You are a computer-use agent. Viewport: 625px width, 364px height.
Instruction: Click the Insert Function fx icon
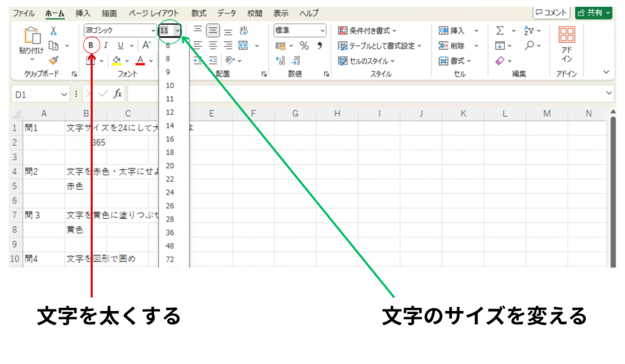[x=118, y=94]
